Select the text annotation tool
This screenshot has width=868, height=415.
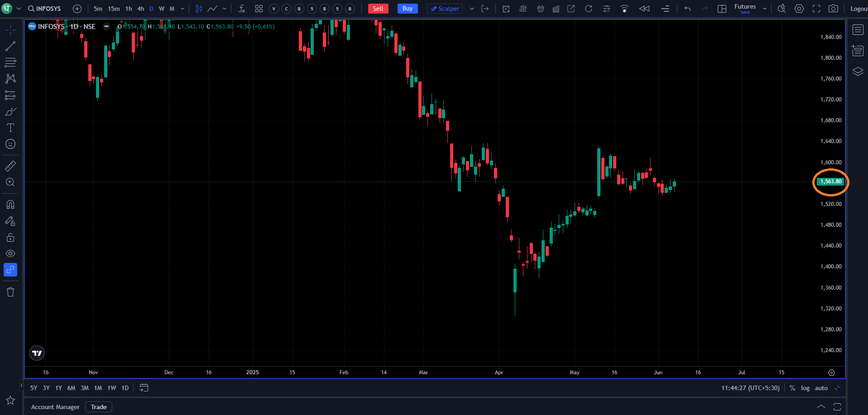(10, 128)
